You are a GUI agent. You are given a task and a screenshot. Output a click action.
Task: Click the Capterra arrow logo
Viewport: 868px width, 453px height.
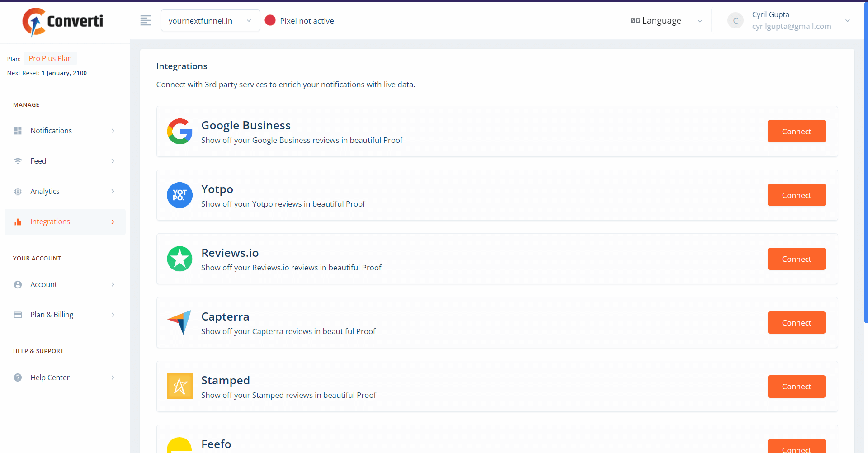click(x=179, y=322)
